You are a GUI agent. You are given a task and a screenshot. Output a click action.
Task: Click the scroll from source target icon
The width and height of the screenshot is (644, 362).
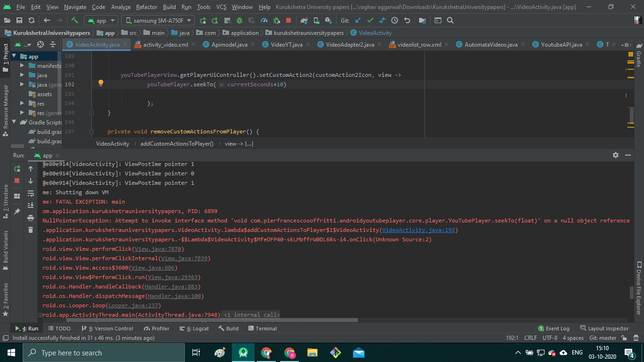[x=40, y=44]
